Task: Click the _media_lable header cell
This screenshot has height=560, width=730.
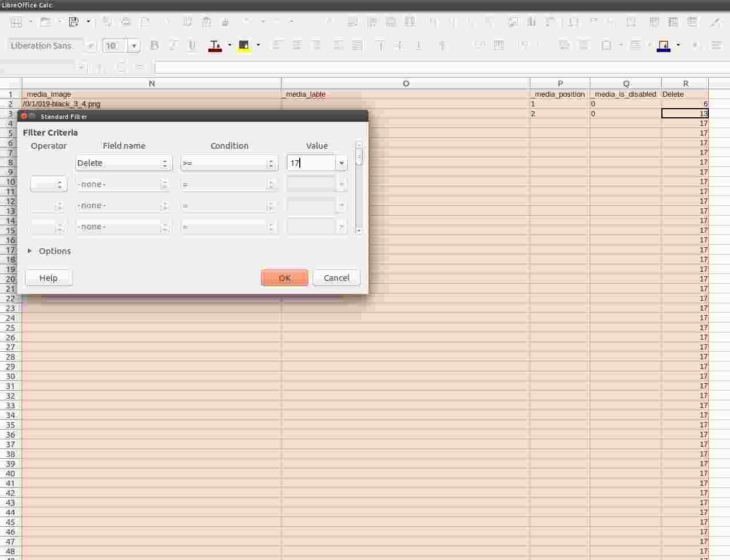Action: (406, 94)
